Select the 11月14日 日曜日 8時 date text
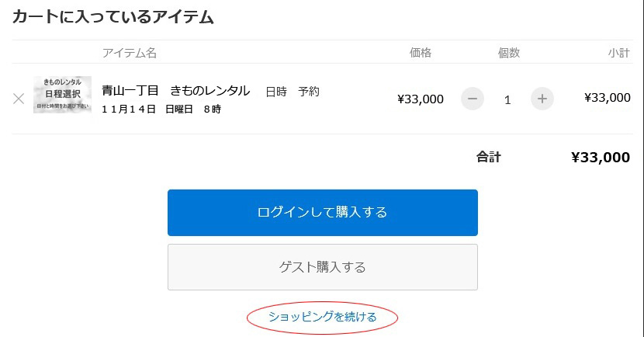 161,109
